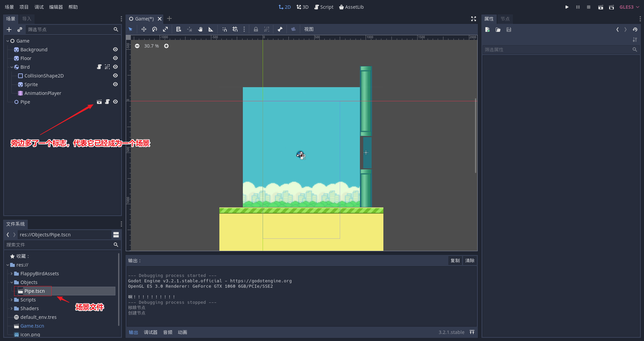Add a new scene tab
Image resolution: width=644 pixels, height=341 pixels.
click(x=169, y=18)
